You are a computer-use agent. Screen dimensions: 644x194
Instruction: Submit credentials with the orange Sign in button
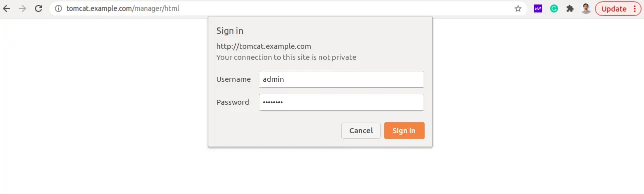[x=404, y=131]
